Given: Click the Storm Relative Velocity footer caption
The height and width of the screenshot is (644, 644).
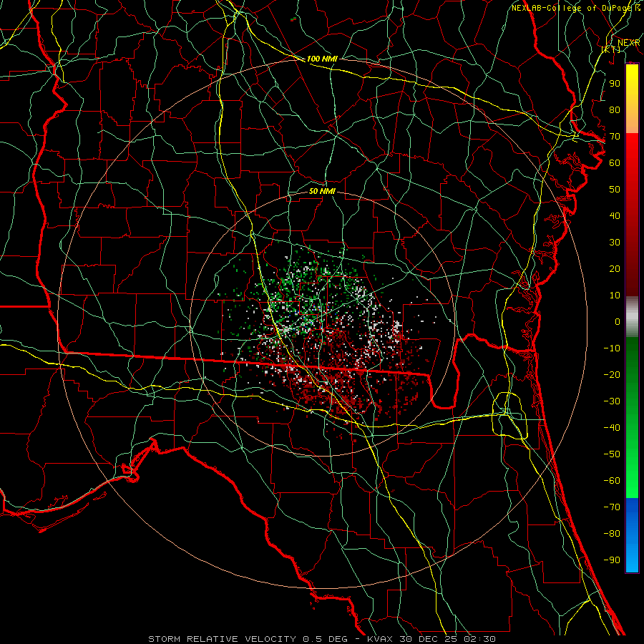Looking at the screenshot, I should (x=322, y=639).
